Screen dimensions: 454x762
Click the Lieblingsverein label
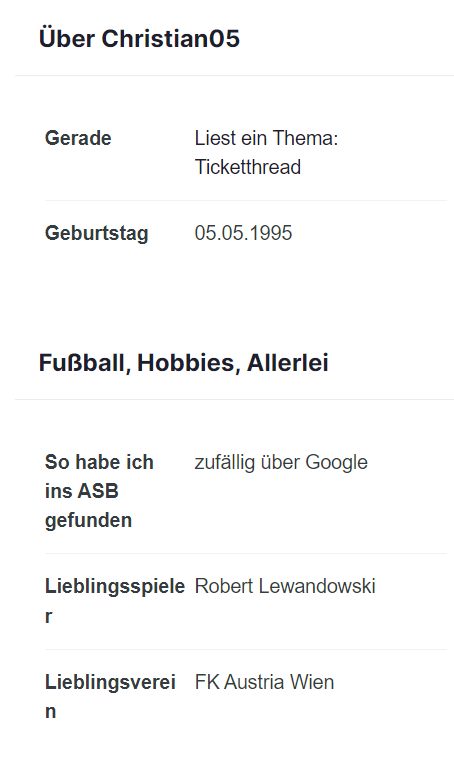tap(110, 696)
